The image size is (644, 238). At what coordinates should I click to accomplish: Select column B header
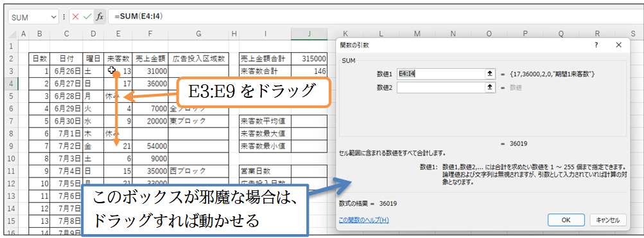pos(39,34)
